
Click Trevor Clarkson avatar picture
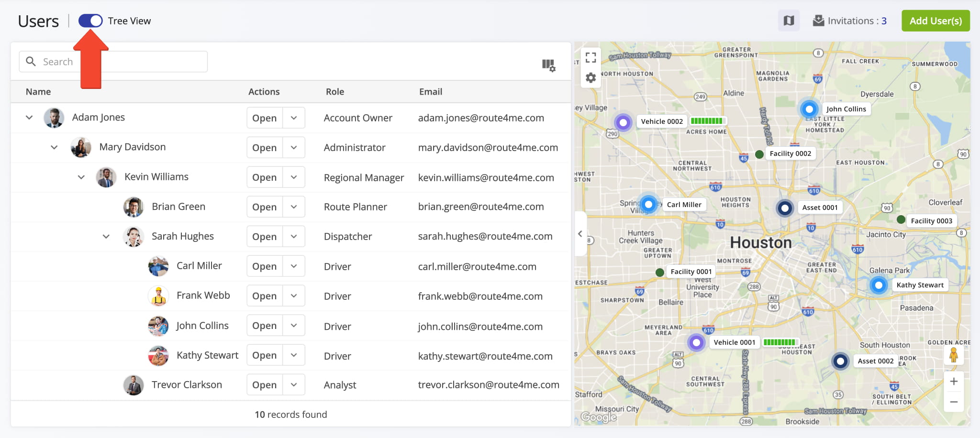(134, 385)
